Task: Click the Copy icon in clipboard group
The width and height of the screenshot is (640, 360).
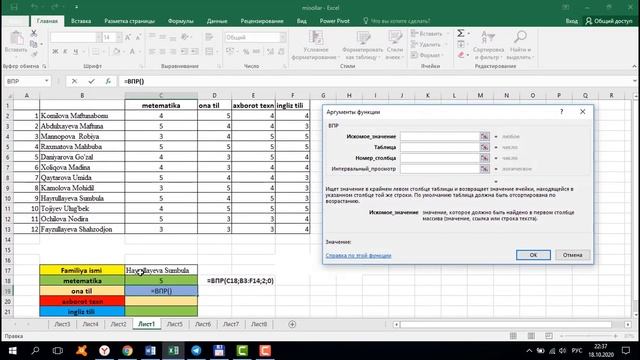Action: (x=34, y=44)
